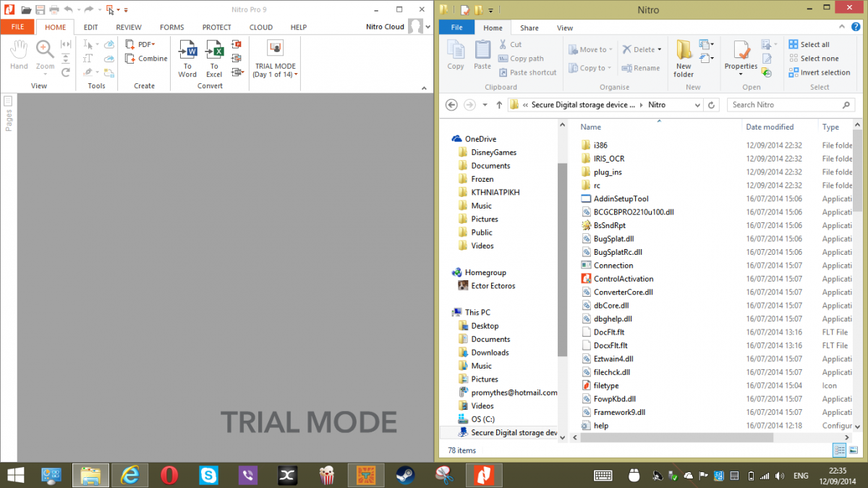Click the To PowerPoint convert icon
This screenshot has width=868, height=488.
click(237, 45)
